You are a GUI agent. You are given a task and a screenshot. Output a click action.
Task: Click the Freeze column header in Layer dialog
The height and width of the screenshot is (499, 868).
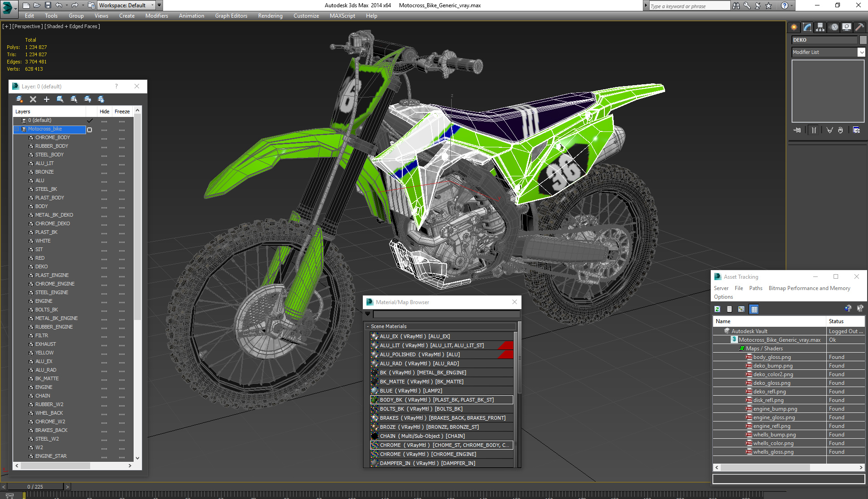coord(122,111)
